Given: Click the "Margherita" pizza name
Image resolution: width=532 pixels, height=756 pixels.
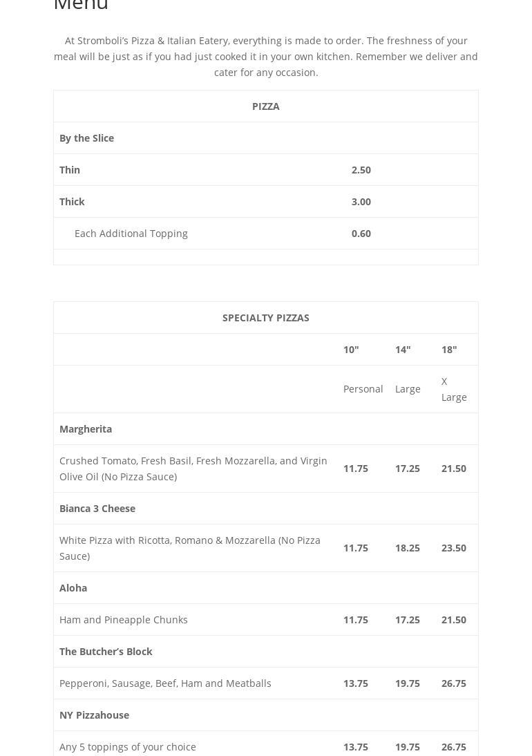Looking at the screenshot, I should pos(86,429).
